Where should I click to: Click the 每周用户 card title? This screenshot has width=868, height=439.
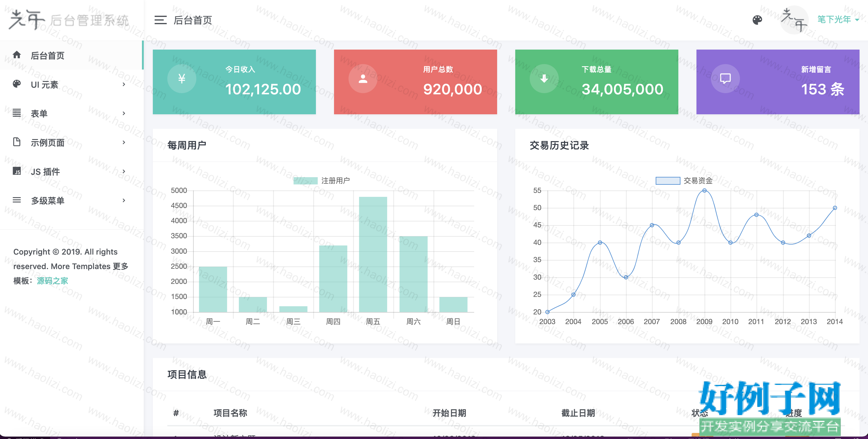coord(187,145)
